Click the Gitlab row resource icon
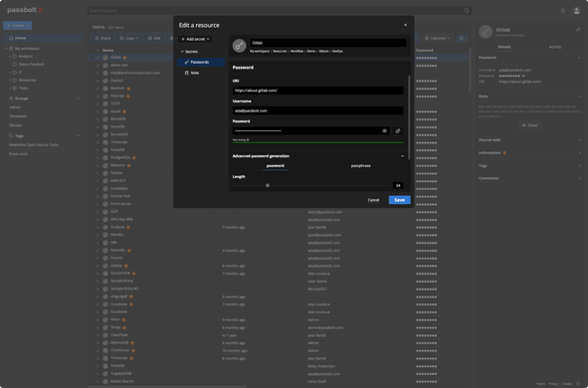Viewport: 588px width, 388px height. tap(105, 58)
